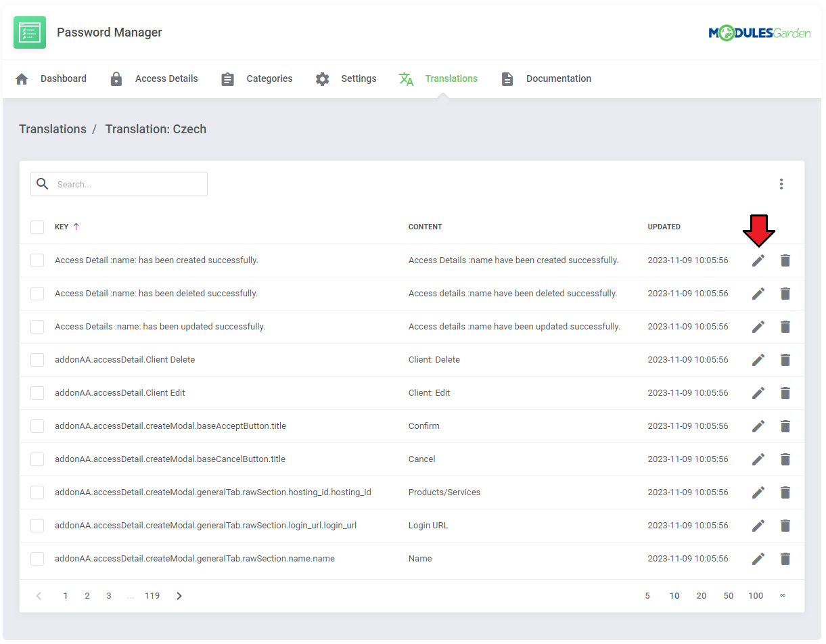826x644 pixels.
Task: Edit the 'Client Delete' translation row
Action: (758, 360)
